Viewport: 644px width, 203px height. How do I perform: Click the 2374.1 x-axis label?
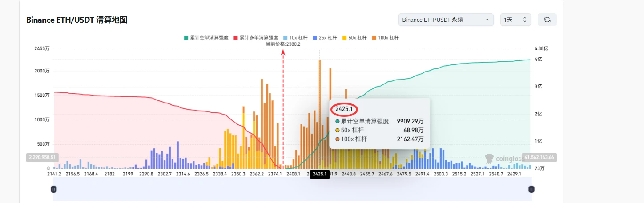tap(275, 174)
